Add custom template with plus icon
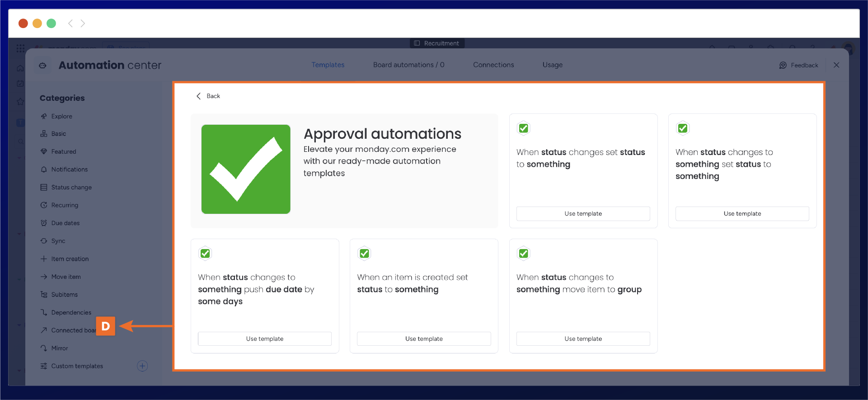This screenshot has width=868, height=400. pyautogui.click(x=142, y=366)
